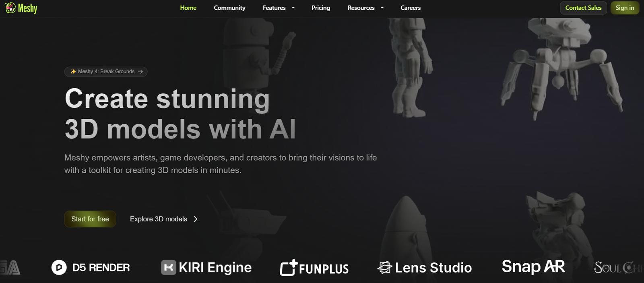This screenshot has width=644, height=283.
Task: Open the Pricing page
Action: (x=320, y=8)
